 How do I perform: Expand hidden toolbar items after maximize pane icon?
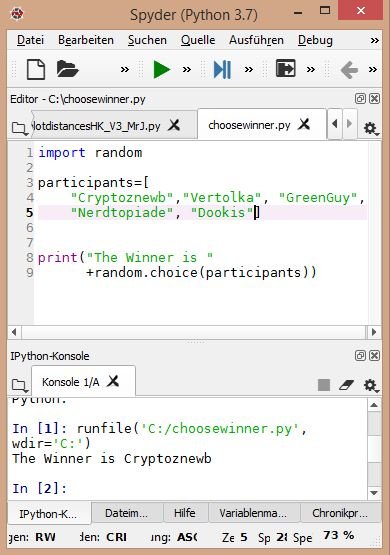pyautogui.click(x=311, y=69)
